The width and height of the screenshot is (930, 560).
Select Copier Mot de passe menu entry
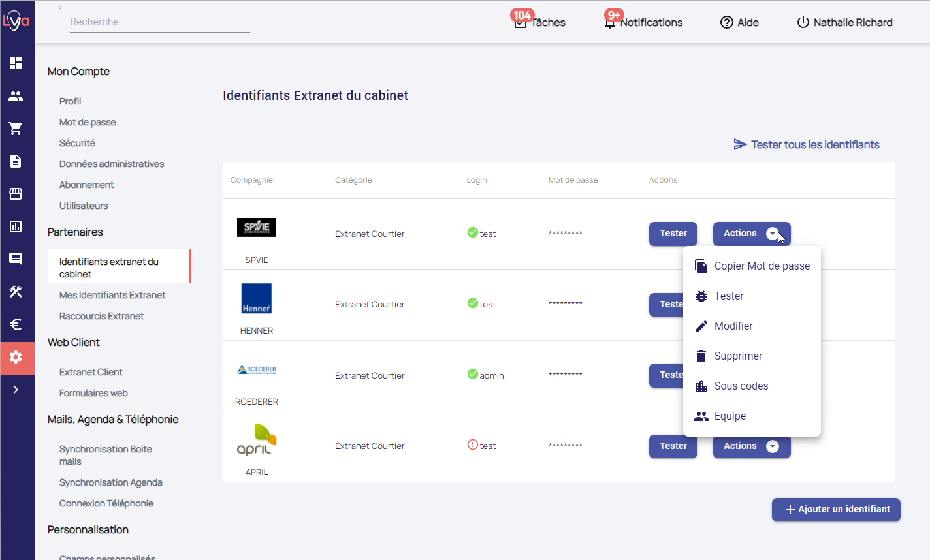762,266
